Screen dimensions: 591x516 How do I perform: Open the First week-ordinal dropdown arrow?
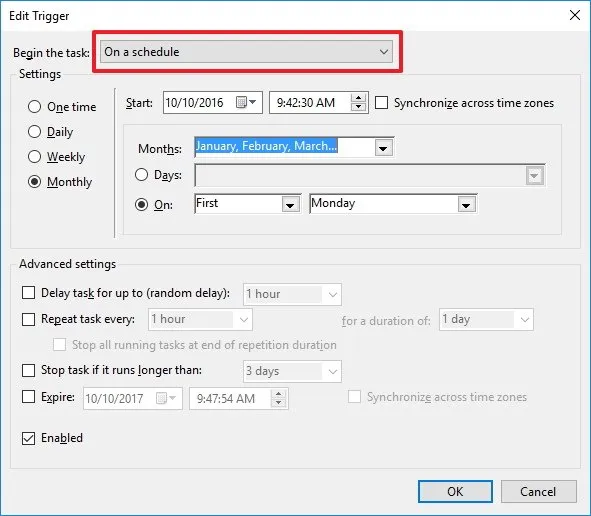tap(290, 205)
